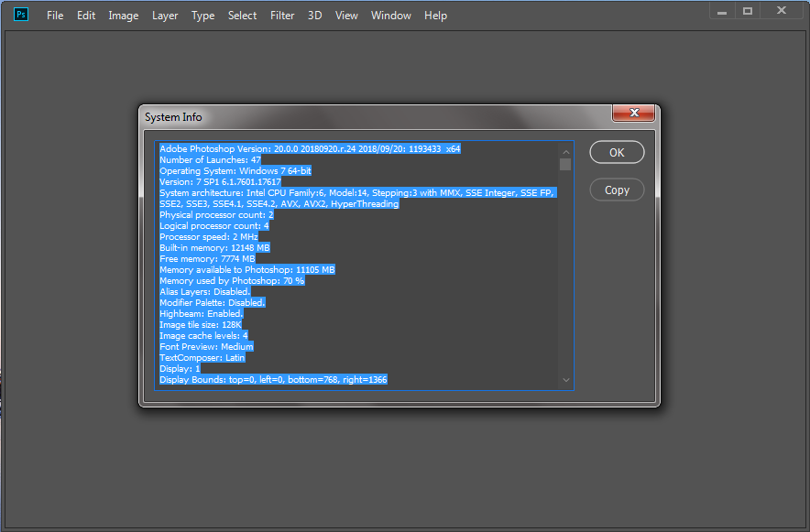Screen dimensions: 810x532
Task: Open the Image menu
Action: (123, 16)
